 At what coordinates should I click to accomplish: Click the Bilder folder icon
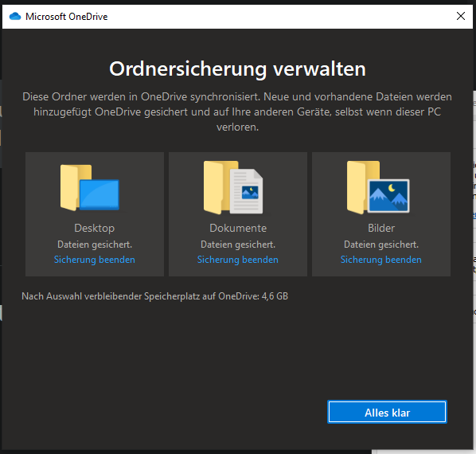coord(378,187)
